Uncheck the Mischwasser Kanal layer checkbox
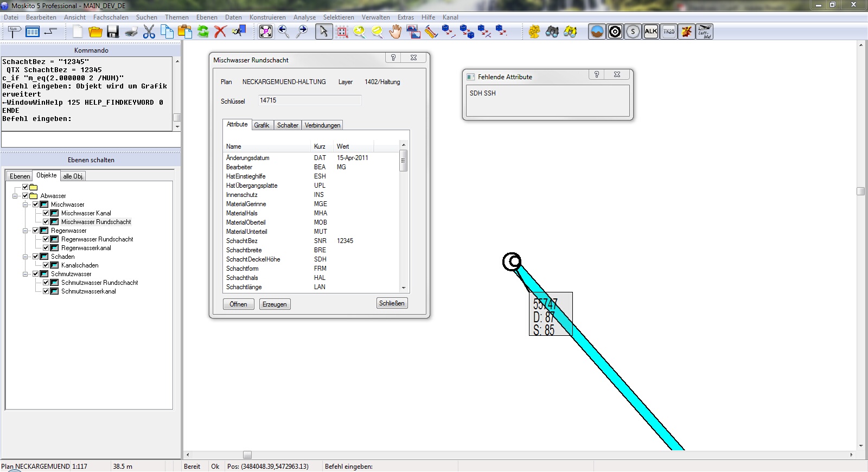Viewport: 868px width, 472px height. (x=46, y=213)
